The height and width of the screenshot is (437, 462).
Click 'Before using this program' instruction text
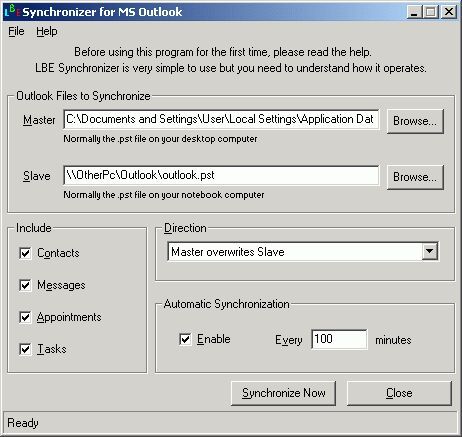[x=223, y=52]
